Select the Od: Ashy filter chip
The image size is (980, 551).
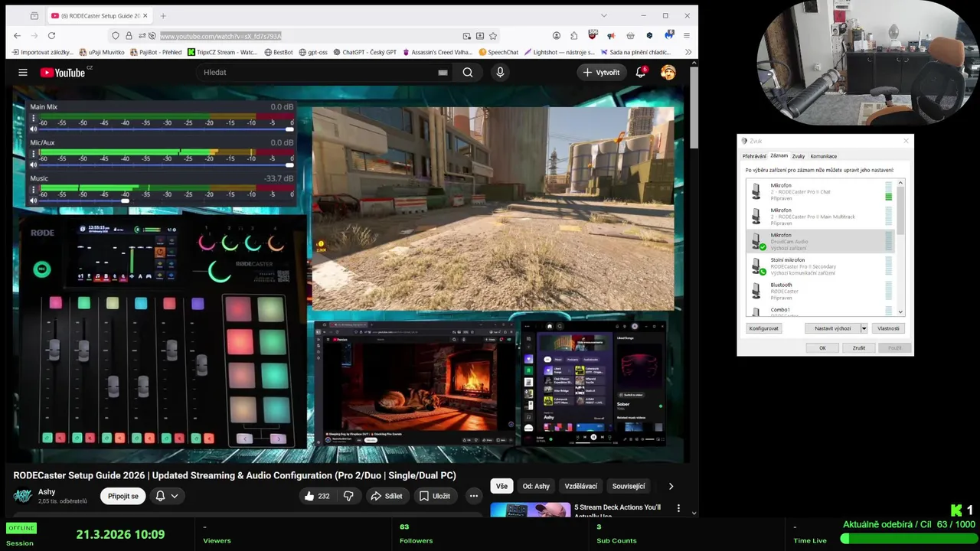[x=536, y=486]
